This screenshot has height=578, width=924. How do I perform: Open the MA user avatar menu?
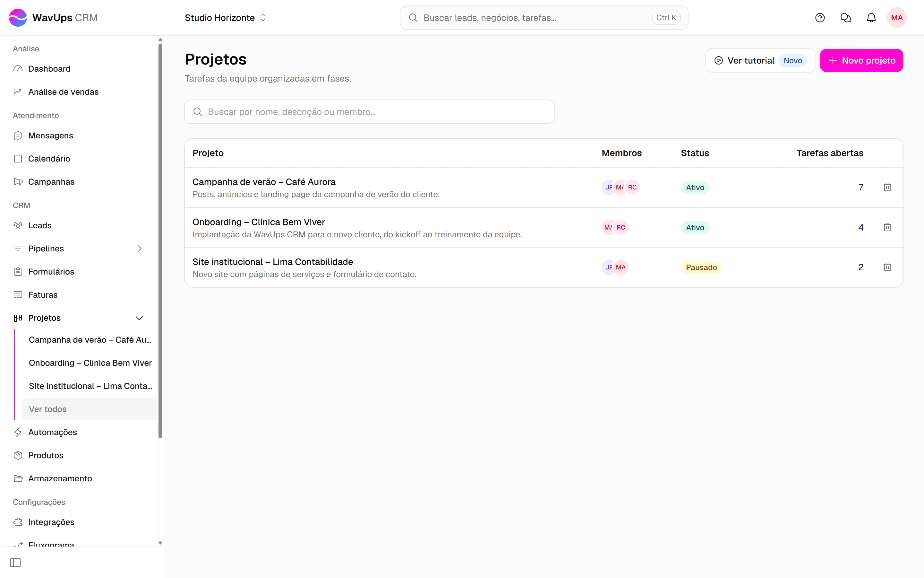896,18
